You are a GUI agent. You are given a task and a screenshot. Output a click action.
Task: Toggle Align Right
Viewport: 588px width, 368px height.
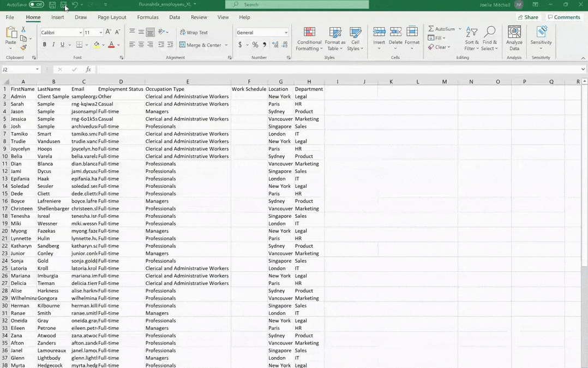pos(150,45)
